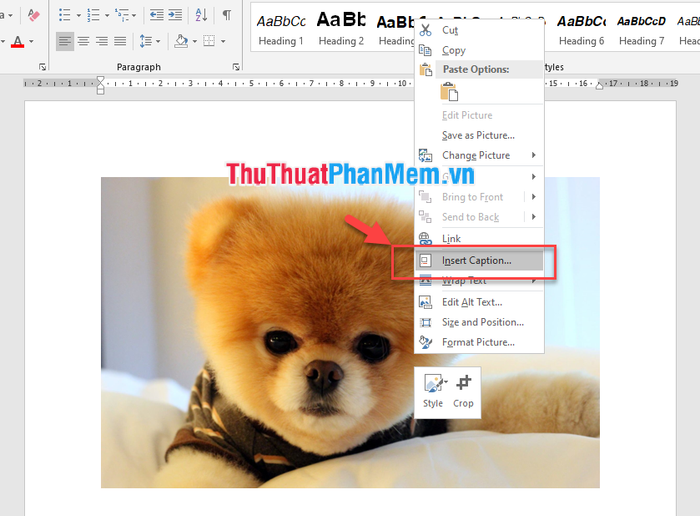Click the Increase Indent icon

[175, 15]
